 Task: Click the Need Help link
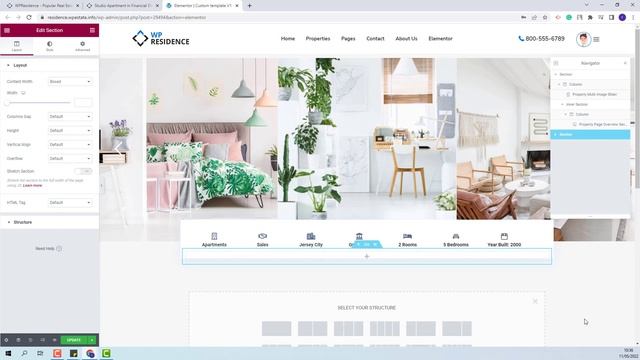click(48, 249)
